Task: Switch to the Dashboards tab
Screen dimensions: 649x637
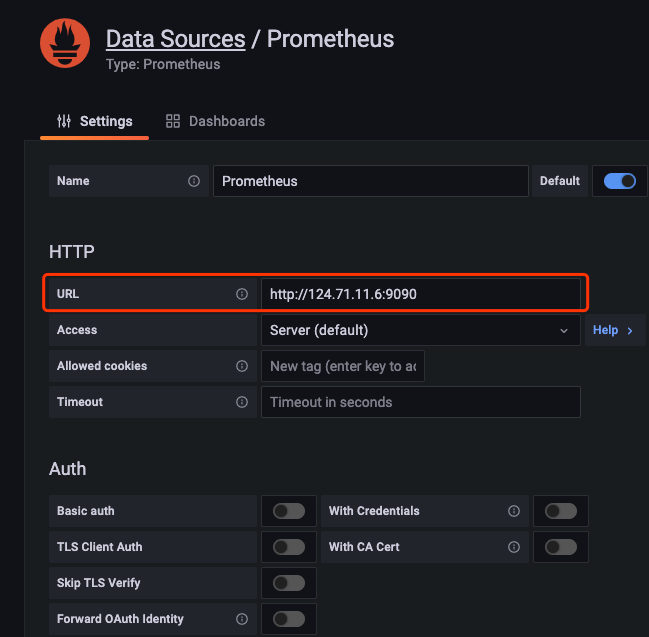Action: [x=215, y=121]
